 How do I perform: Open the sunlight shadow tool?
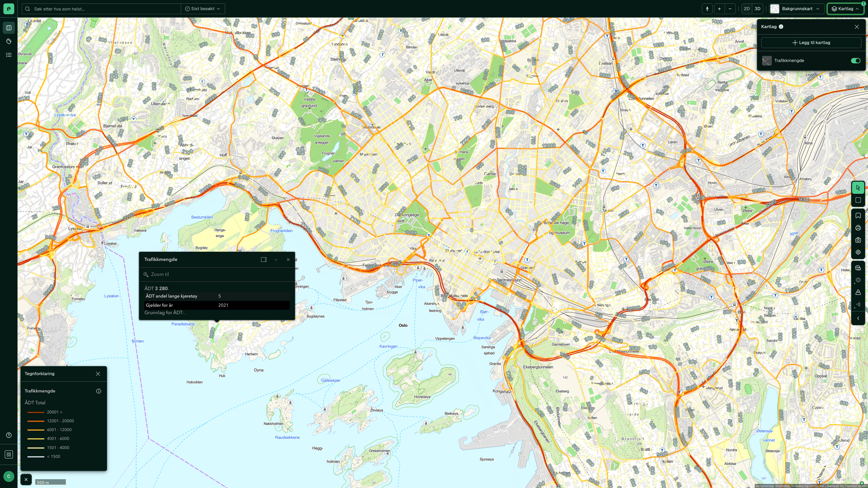pyautogui.click(x=858, y=280)
